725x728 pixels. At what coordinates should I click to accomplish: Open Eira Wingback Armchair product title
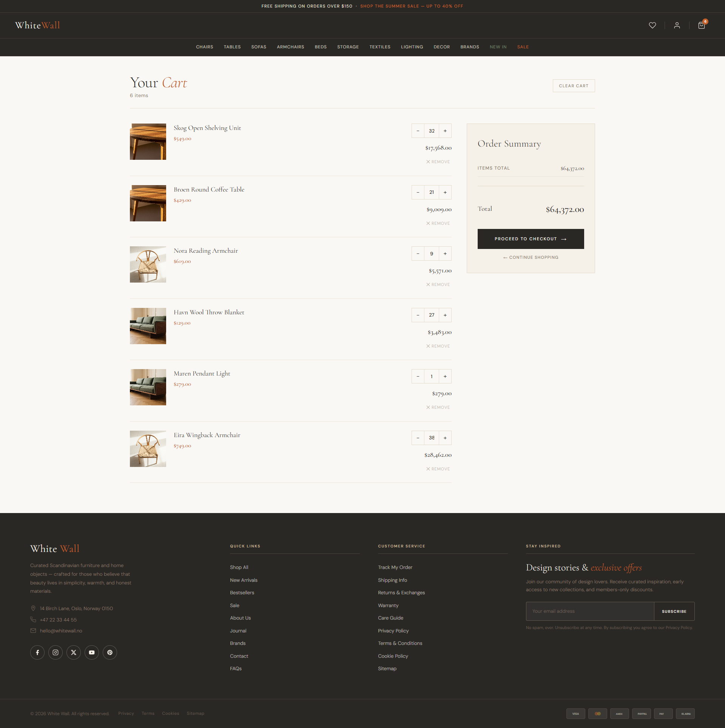point(207,435)
